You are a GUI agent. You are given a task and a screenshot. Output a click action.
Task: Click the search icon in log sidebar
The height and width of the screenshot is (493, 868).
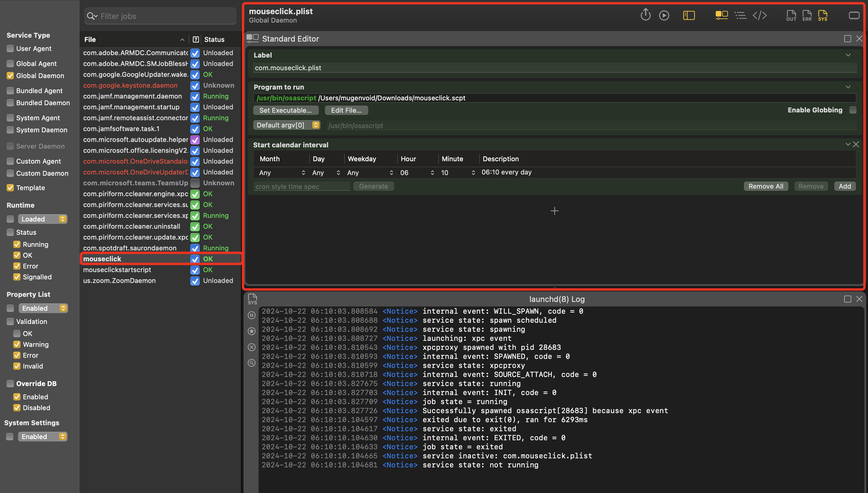(x=252, y=363)
